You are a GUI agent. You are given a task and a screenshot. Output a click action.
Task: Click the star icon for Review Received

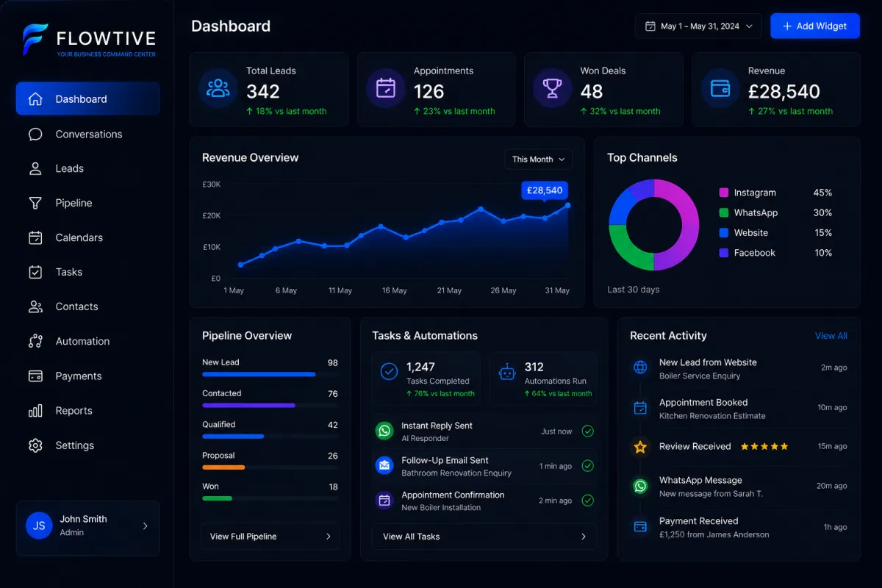coord(640,446)
